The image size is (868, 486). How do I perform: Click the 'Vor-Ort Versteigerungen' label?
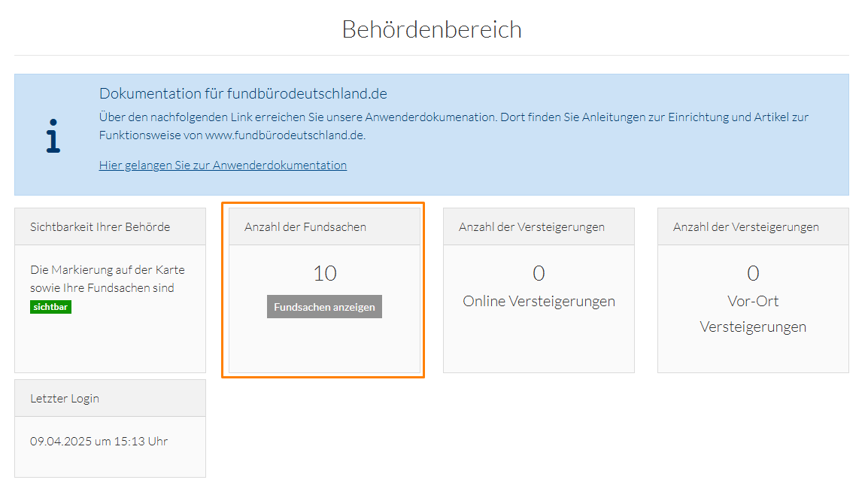(x=753, y=314)
